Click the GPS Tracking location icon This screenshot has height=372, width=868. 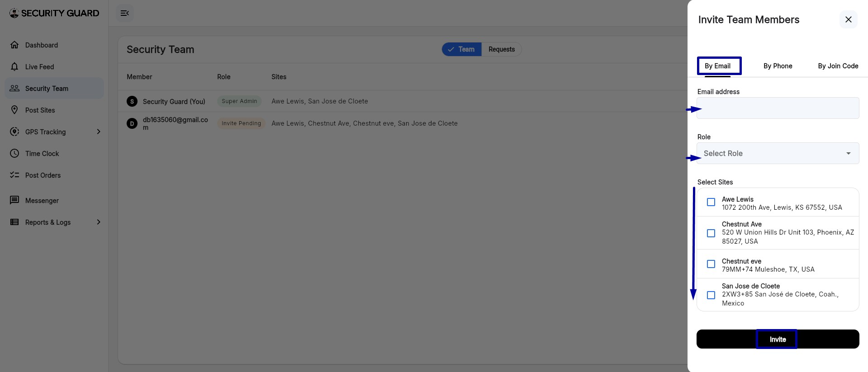pos(14,132)
